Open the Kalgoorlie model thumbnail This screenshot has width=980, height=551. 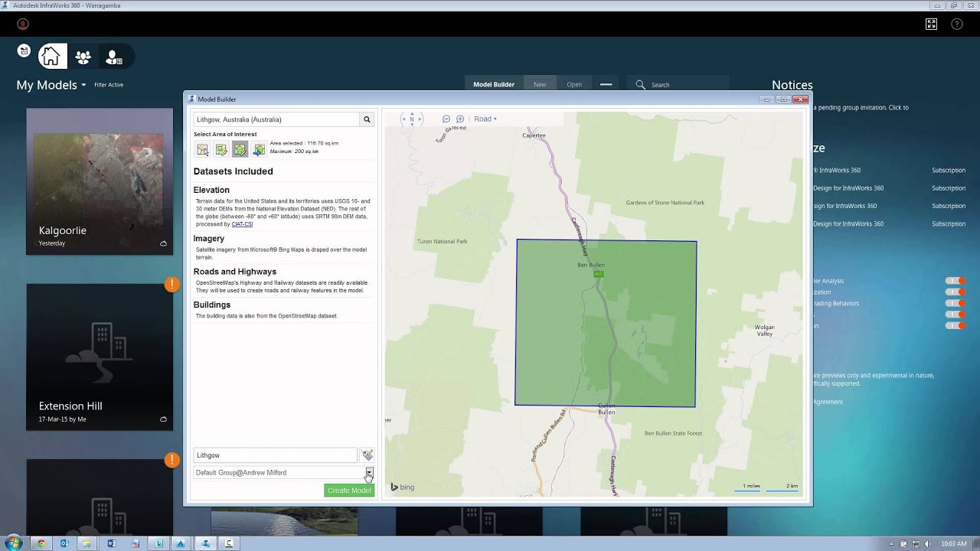(100, 181)
